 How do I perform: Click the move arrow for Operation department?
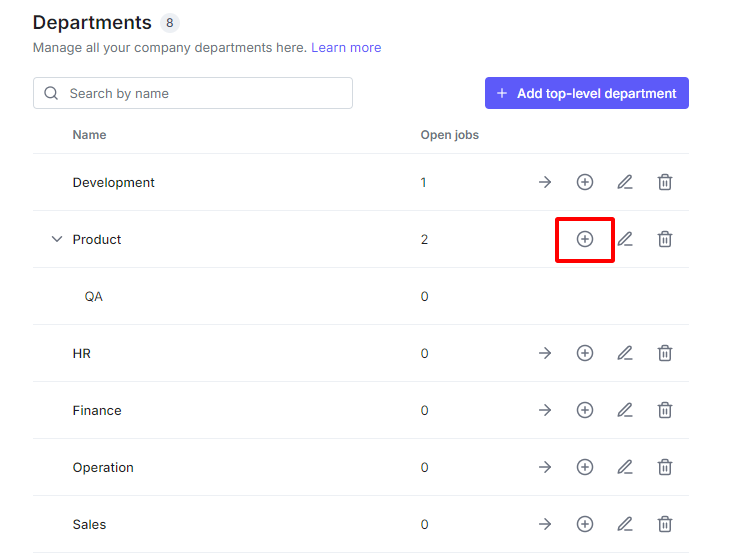(x=545, y=467)
